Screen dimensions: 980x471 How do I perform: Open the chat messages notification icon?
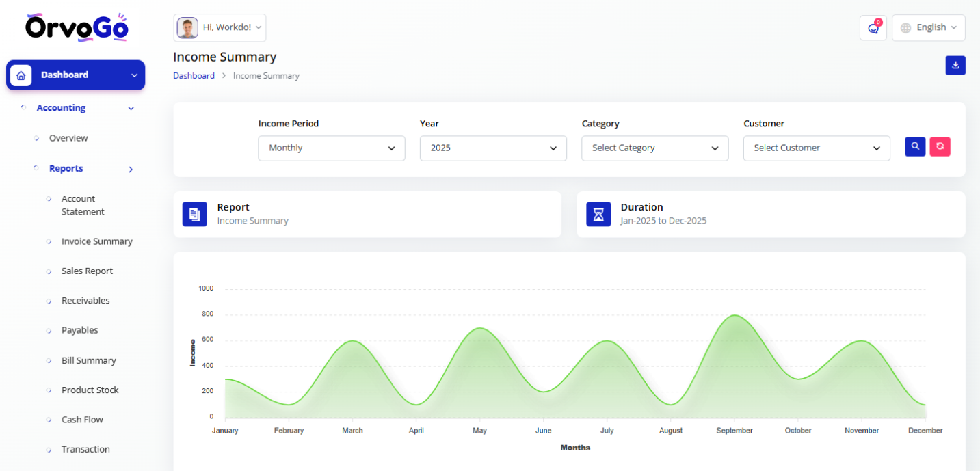pos(873,28)
